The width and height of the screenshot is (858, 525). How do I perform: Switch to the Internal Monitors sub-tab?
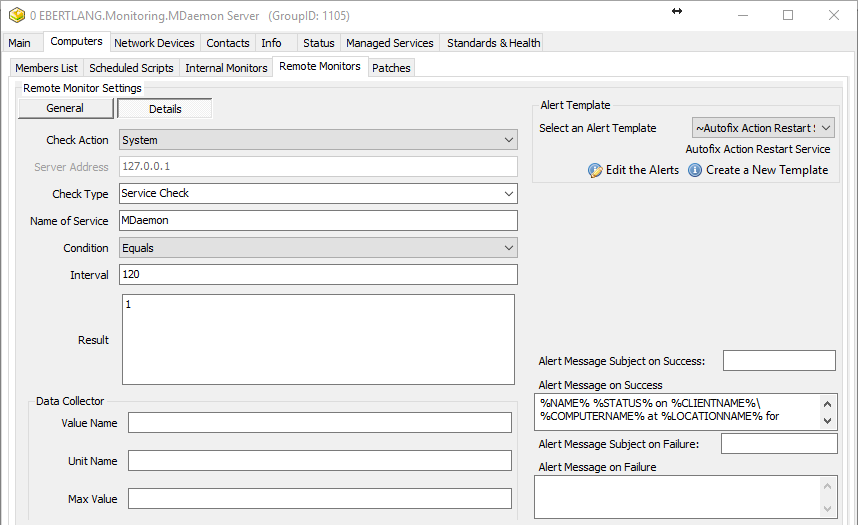226,68
